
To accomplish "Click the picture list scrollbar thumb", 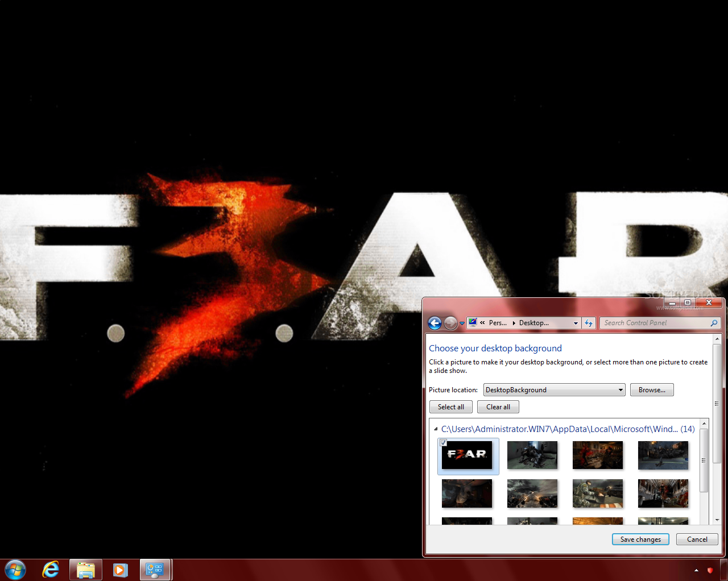I will [x=704, y=460].
